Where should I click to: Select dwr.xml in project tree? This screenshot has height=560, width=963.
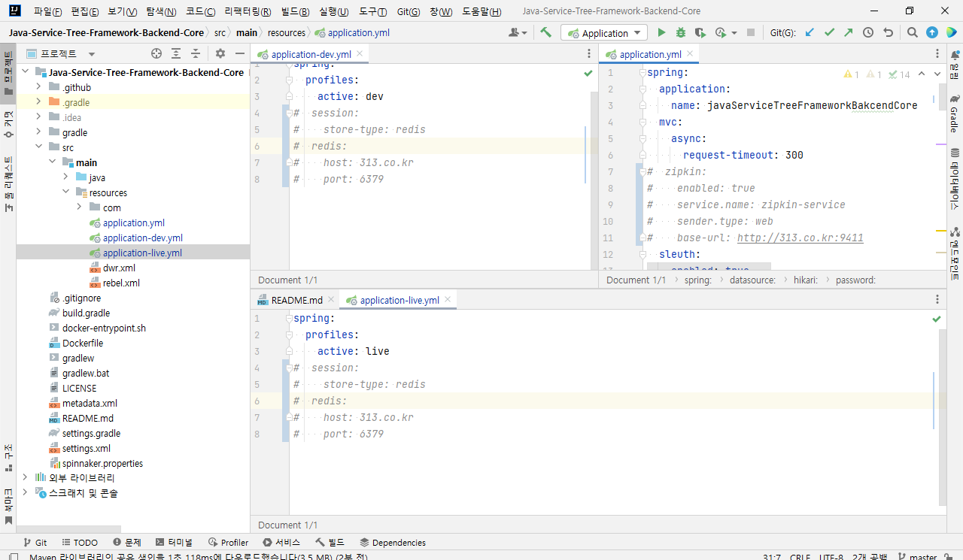(x=119, y=268)
